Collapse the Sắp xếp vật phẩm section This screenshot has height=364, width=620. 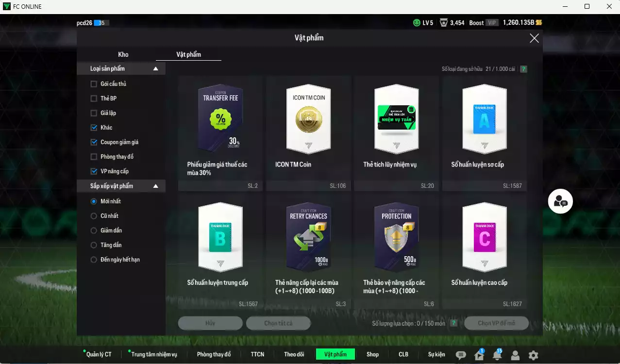tap(155, 186)
